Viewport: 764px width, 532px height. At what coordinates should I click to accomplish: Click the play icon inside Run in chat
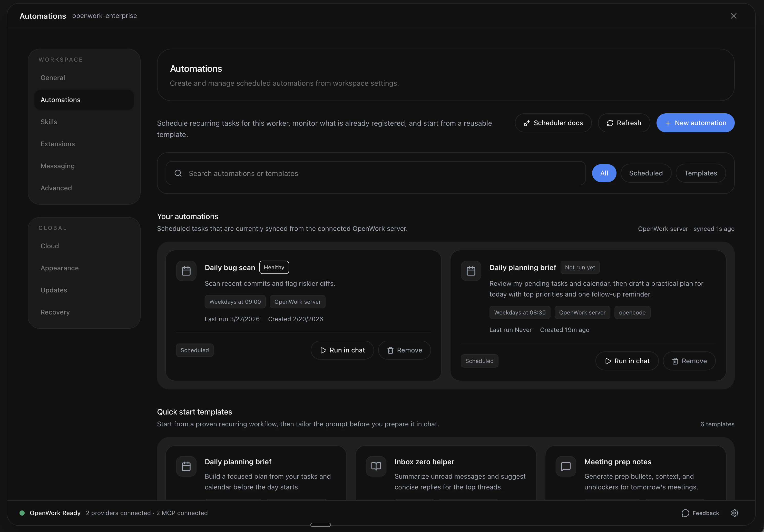click(x=323, y=350)
